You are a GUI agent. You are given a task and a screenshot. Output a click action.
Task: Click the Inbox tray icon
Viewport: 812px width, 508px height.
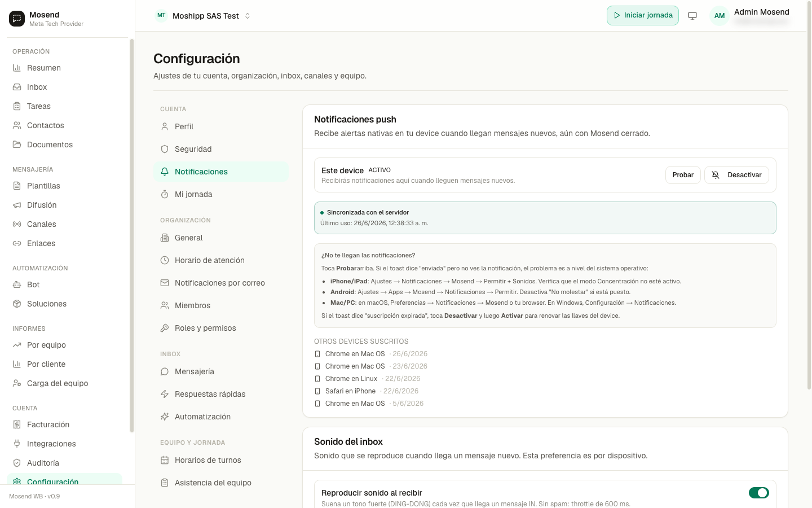tap(17, 87)
